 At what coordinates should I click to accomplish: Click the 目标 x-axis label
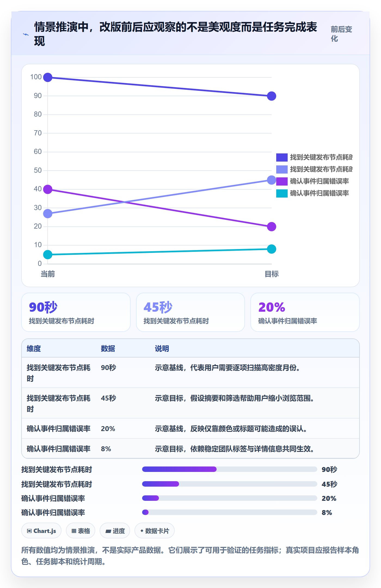(x=272, y=274)
